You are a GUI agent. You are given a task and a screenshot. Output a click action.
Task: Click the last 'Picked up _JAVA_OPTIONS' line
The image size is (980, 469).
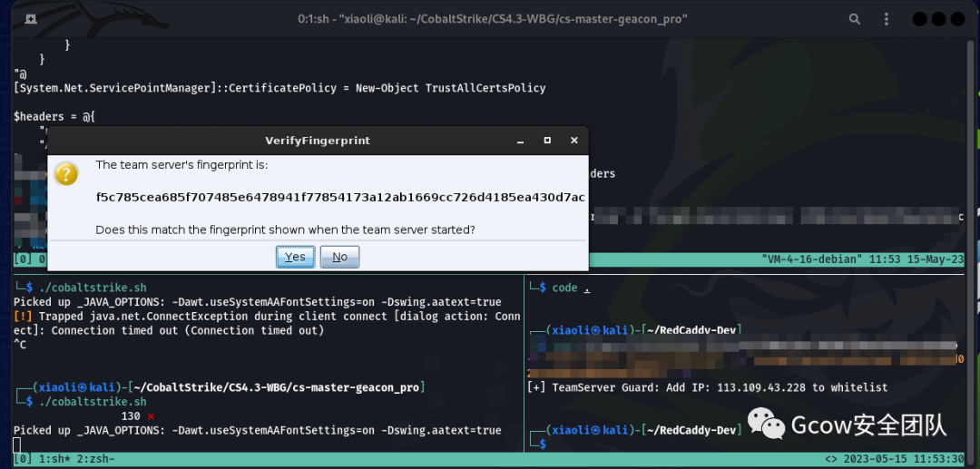tap(257, 430)
